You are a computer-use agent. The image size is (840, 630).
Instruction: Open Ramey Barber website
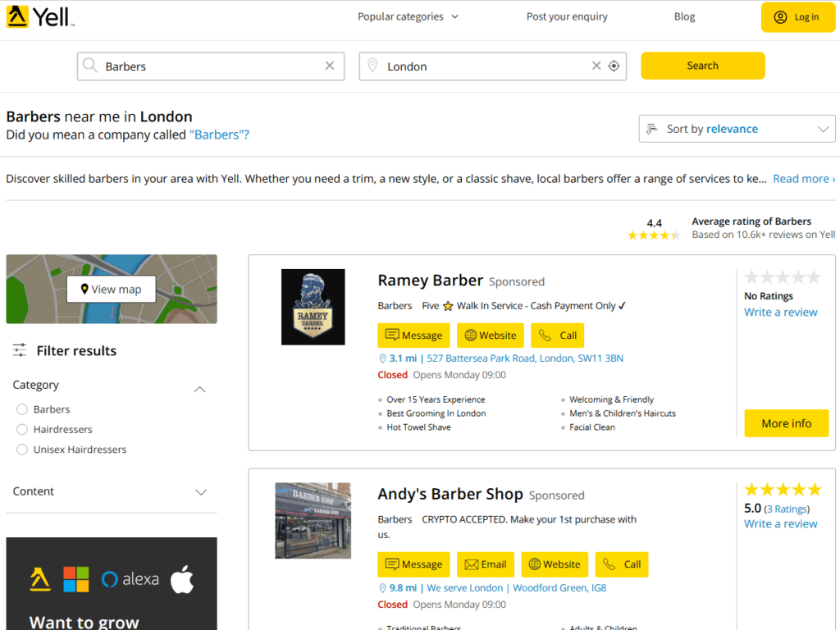[x=491, y=336]
